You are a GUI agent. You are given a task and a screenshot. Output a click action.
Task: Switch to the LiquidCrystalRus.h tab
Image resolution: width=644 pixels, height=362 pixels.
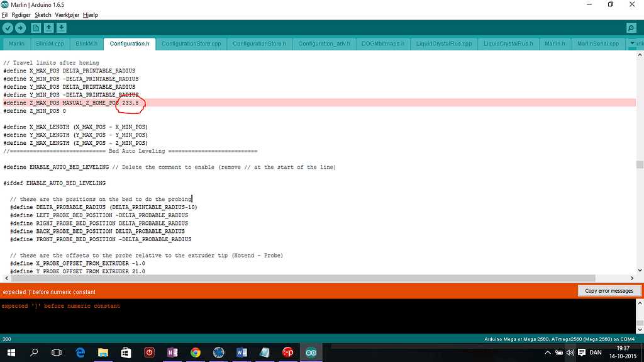508,43
